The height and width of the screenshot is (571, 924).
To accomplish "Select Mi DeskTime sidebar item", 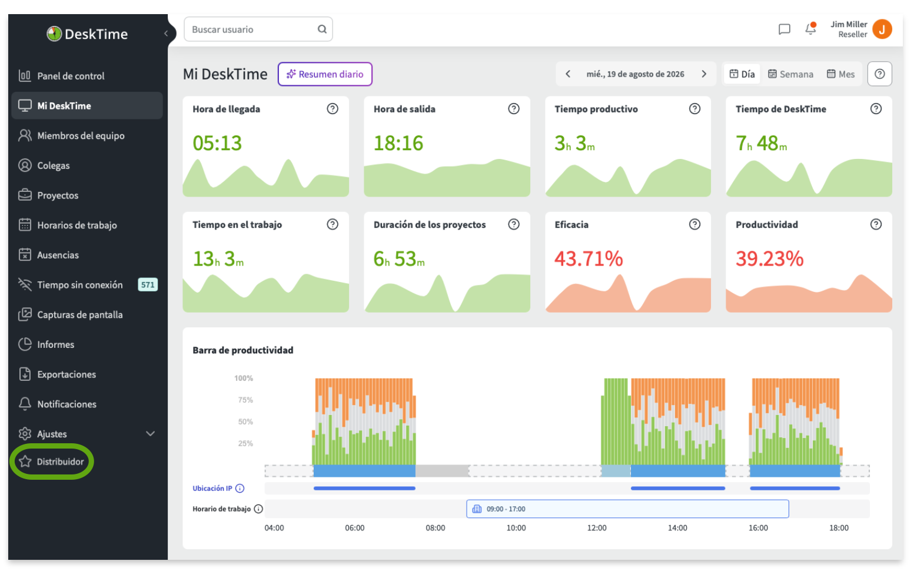I will (x=87, y=106).
